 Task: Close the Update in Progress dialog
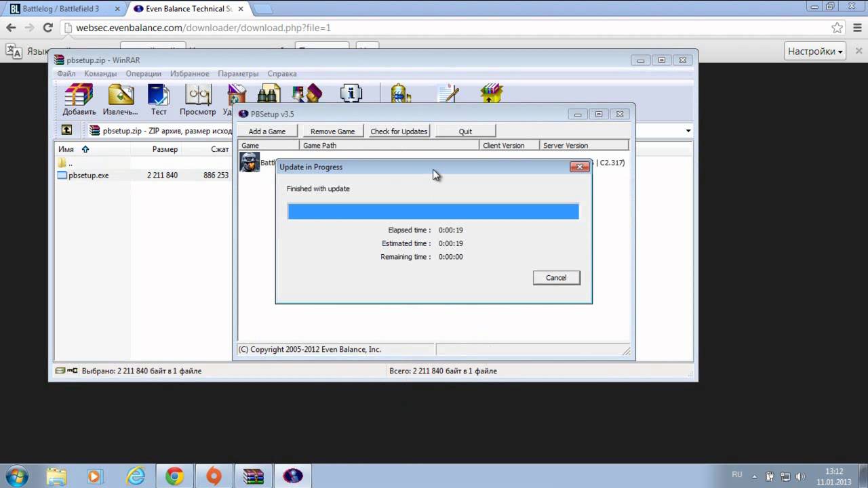pos(579,167)
